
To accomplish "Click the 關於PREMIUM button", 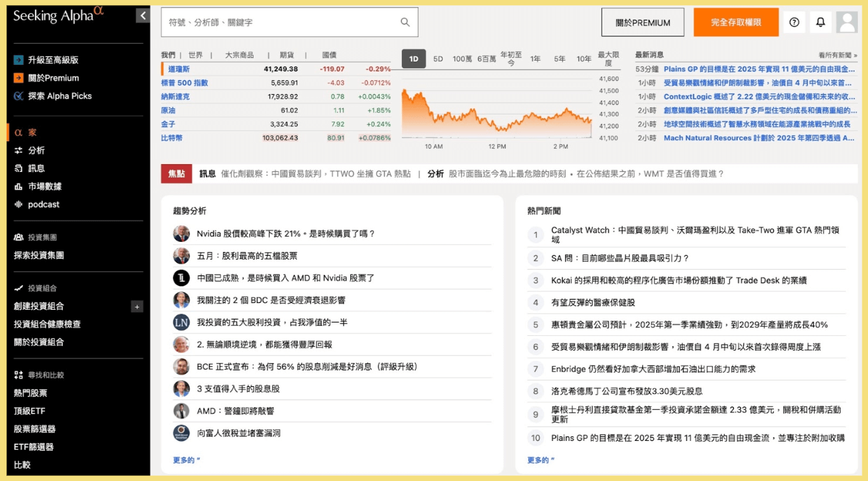I will tap(642, 22).
